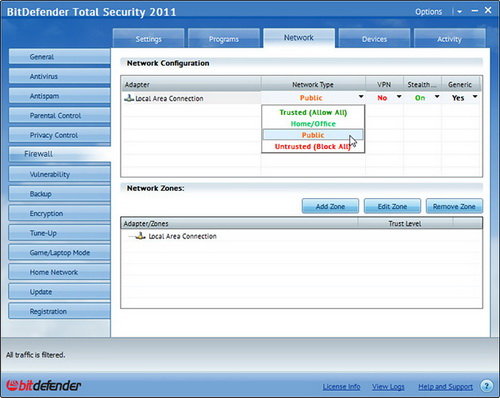
Task: Select Trusted (Allow All) network type
Action: (313, 112)
